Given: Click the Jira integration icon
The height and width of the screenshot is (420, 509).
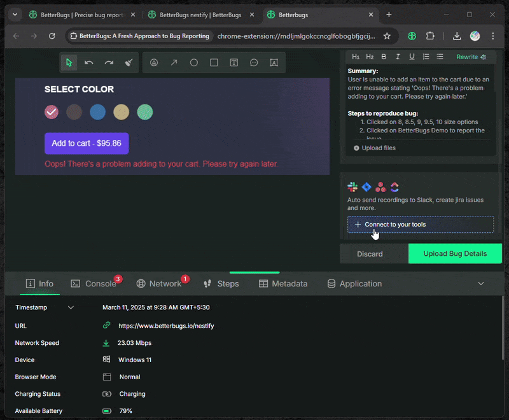Looking at the screenshot, I should (366, 187).
